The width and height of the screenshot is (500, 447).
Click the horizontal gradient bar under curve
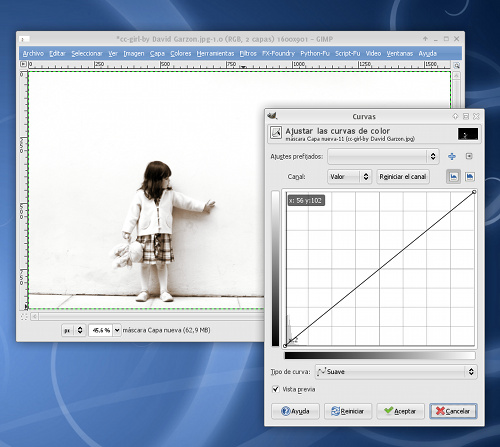tap(380, 355)
